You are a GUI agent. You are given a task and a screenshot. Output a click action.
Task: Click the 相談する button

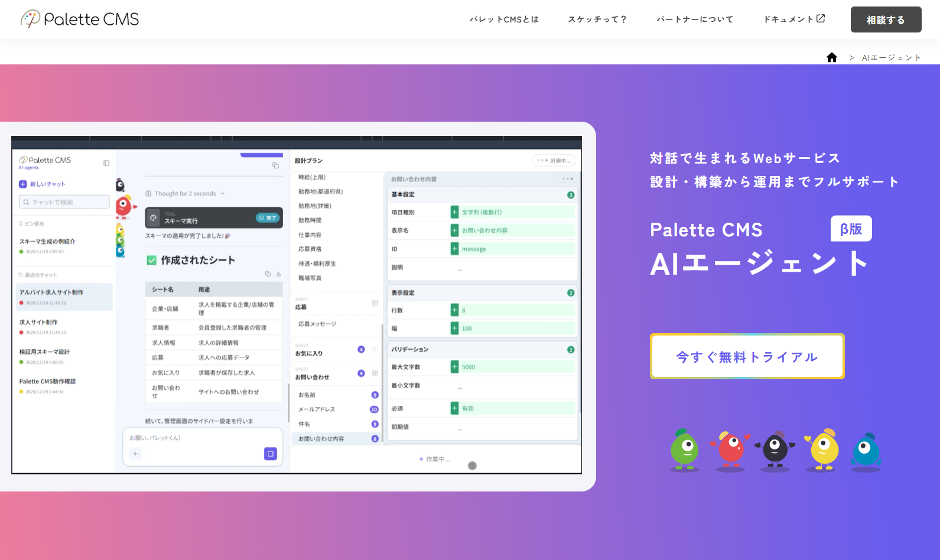[x=886, y=19]
